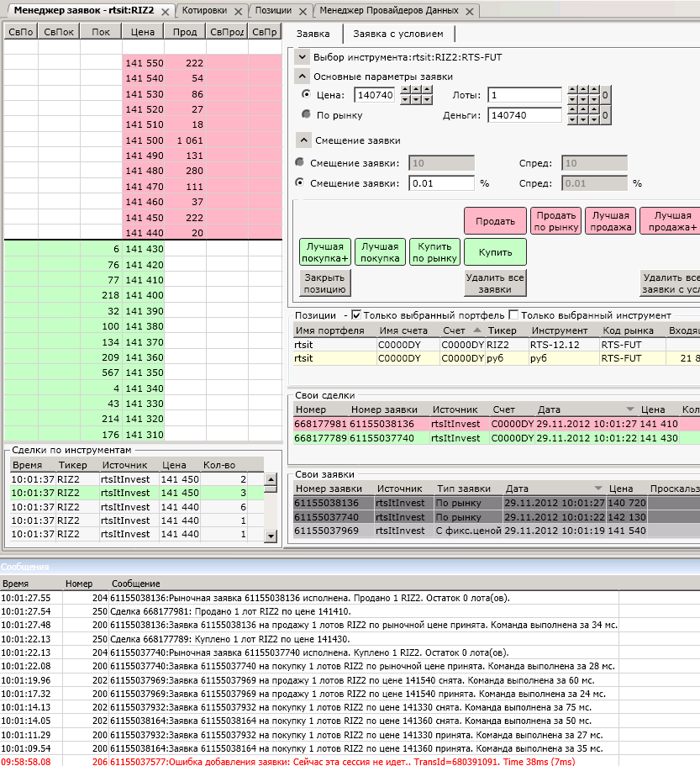Click Купить по рынку button
This screenshot has width=700, height=766.
coord(435,252)
